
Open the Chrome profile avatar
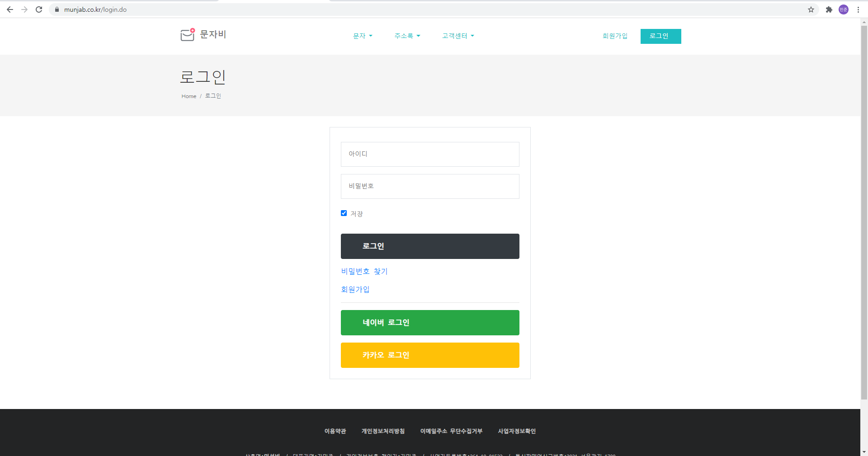843,9
